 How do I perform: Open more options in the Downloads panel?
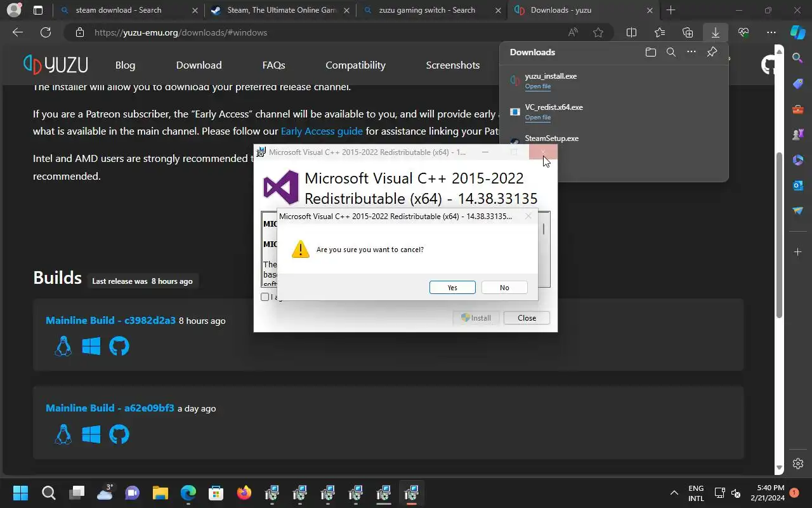pyautogui.click(x=691, y=52)
